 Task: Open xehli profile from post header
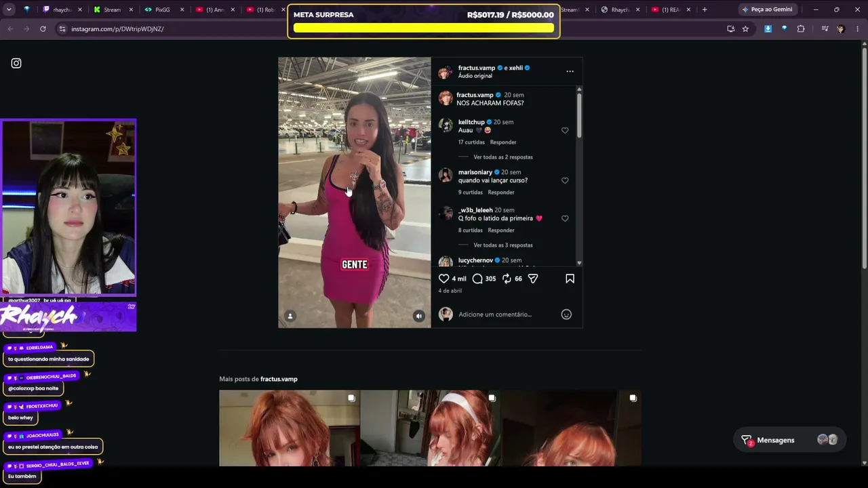[516, 68]
